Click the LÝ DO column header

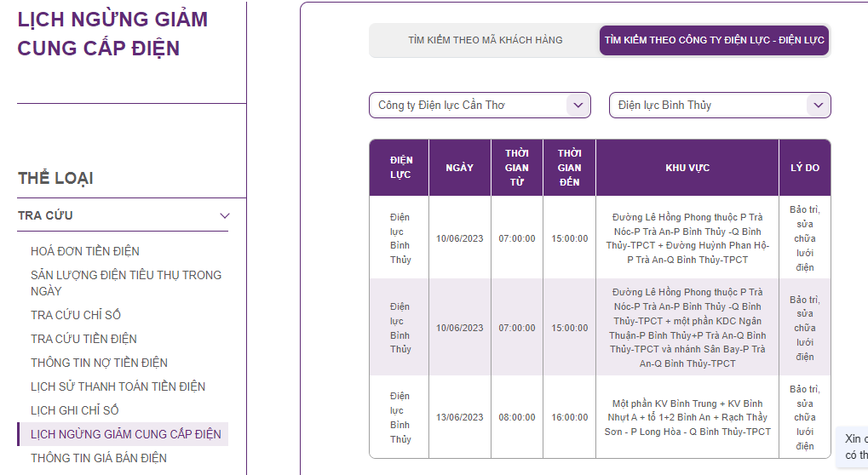tap(805, 168)
